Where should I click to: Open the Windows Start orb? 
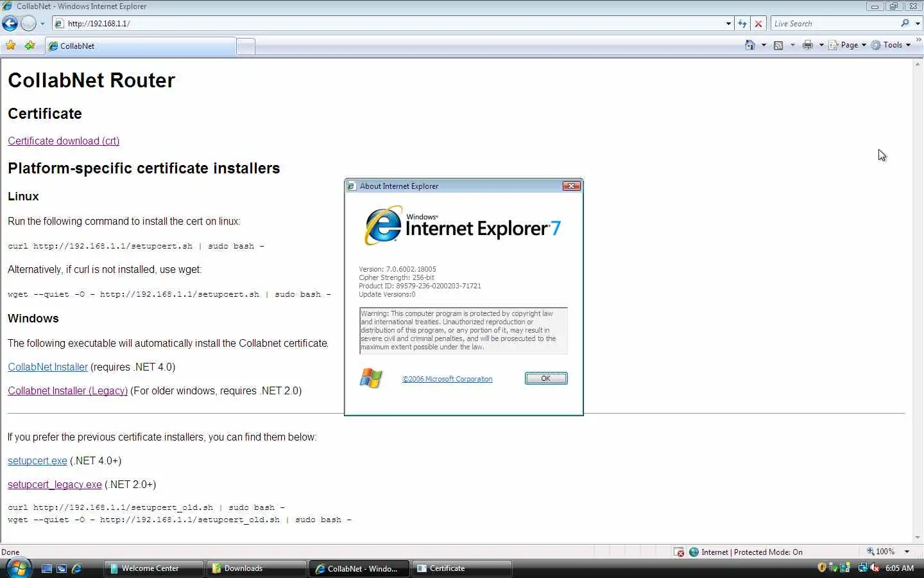(18, 568)
